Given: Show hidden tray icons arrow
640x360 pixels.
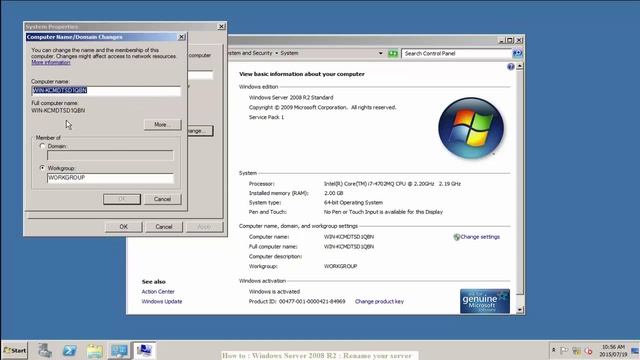Looking at the screenshot, I should 553,350.
